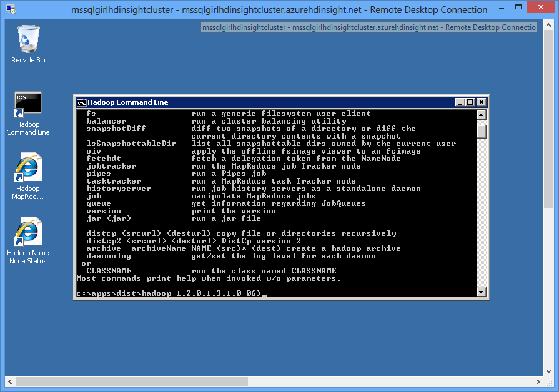Click the 'get information regarding JobQueues' text
Image resolution: width=559 pixels, height=392 pixels.
tap(279, 203)
